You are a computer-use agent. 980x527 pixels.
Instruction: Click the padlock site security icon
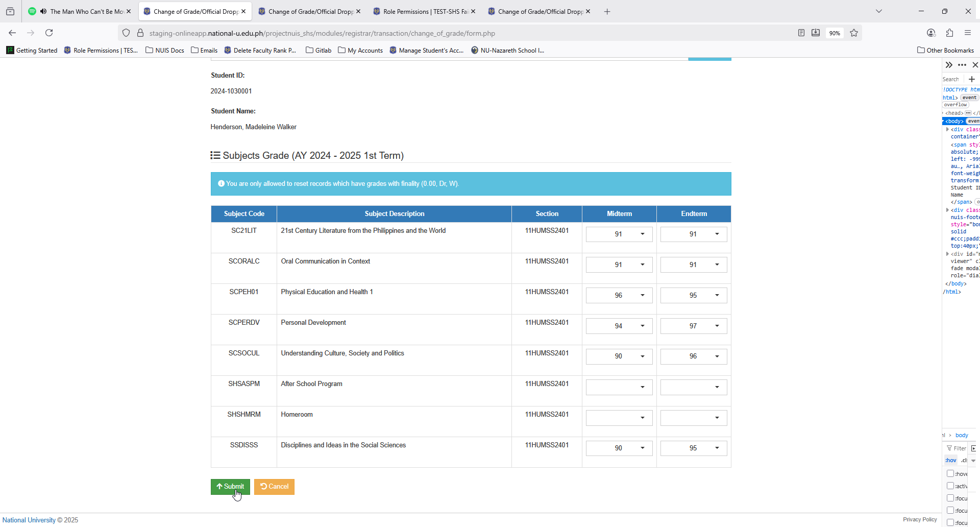click(x=140, y=33)
